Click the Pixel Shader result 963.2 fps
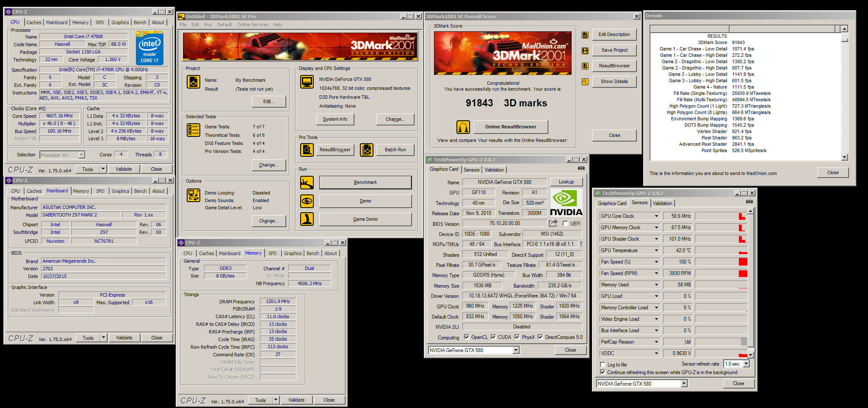 (x=742, y=138)
